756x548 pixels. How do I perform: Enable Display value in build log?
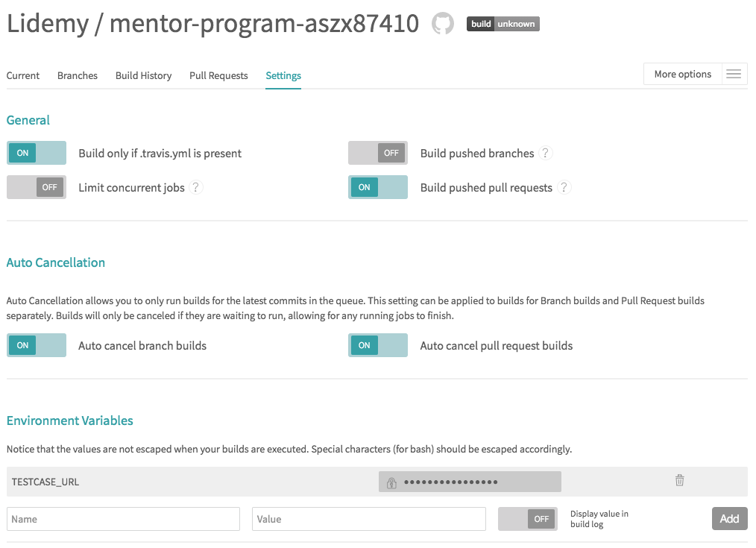527,519
